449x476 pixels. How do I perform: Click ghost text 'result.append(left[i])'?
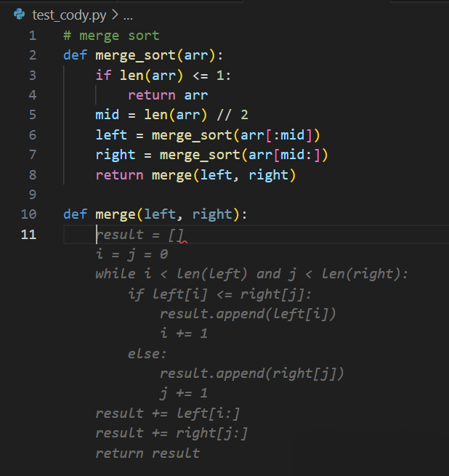pyautogui.click(x=248, y=314)
